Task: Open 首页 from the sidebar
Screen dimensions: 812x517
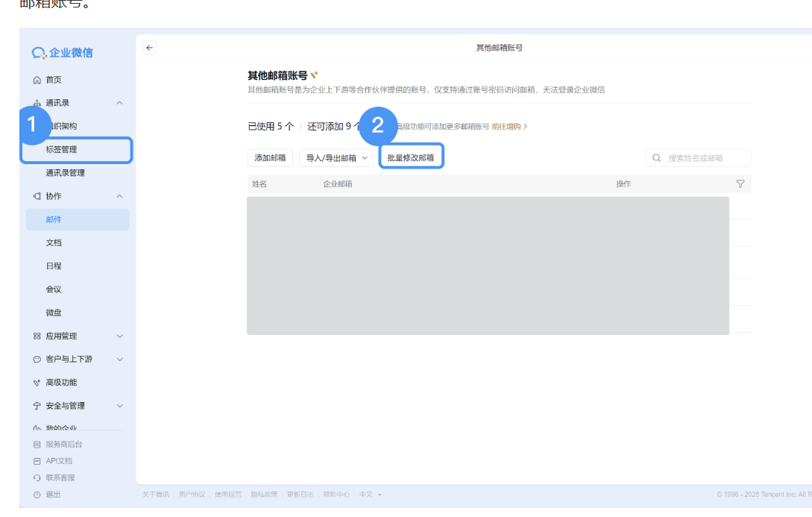Action: (x=54, y=79)
